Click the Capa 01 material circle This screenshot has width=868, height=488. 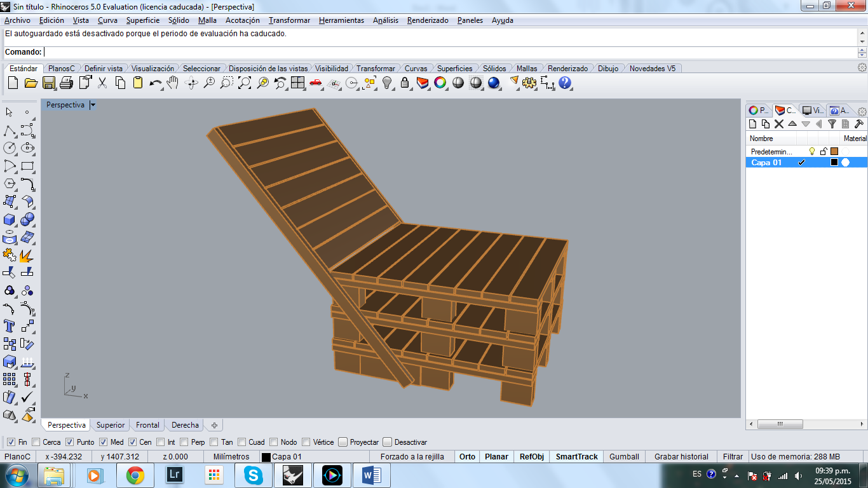(845, 163)
